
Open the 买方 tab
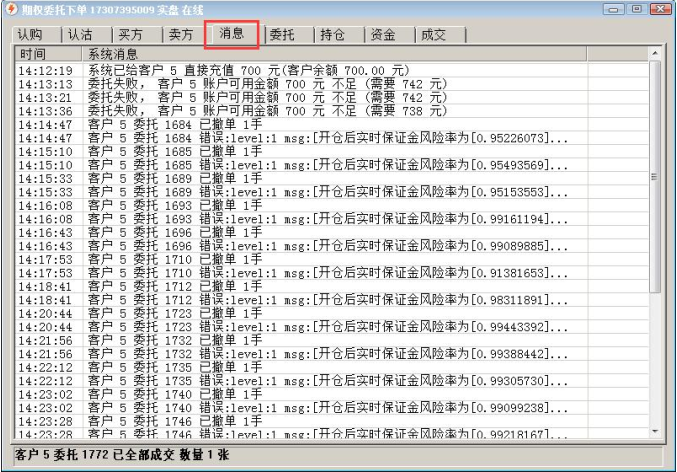pyautogui.click(x=130, y=35)
